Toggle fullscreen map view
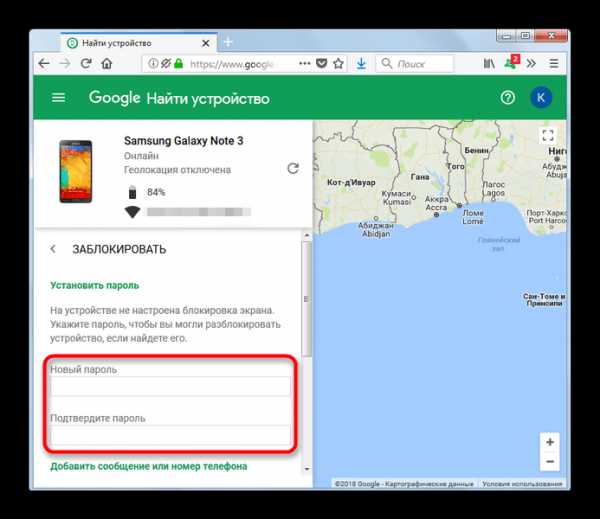600x519 pixels. (548, 135)
